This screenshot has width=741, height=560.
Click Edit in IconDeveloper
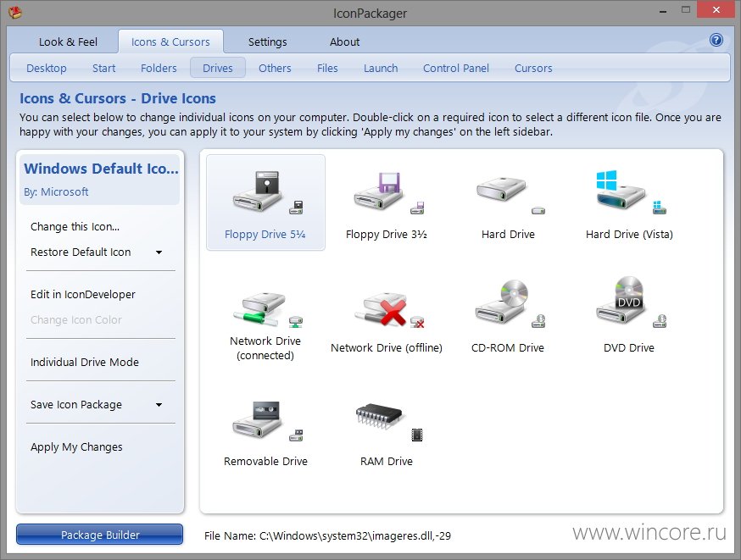(x=83, y=295)
